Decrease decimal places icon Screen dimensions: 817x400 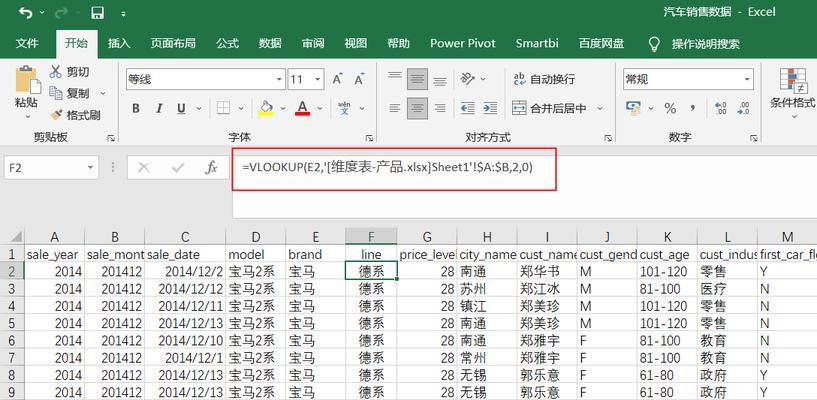744,108
